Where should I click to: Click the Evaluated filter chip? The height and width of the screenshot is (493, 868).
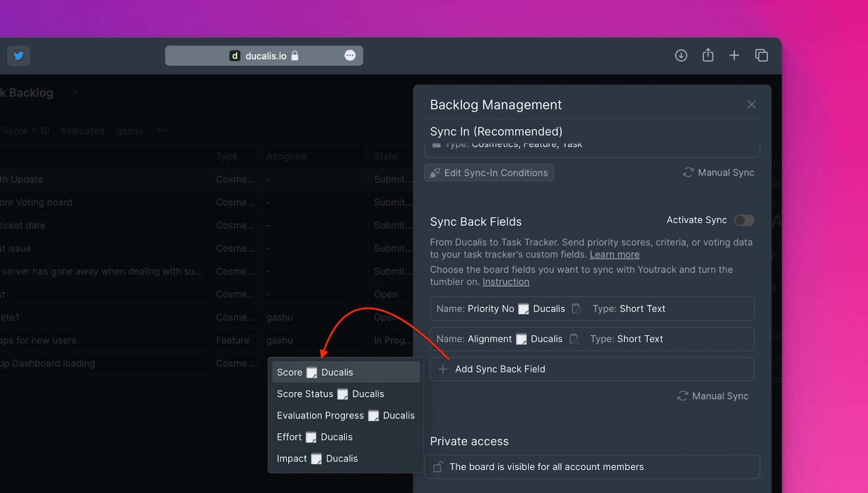coord(82,131)
